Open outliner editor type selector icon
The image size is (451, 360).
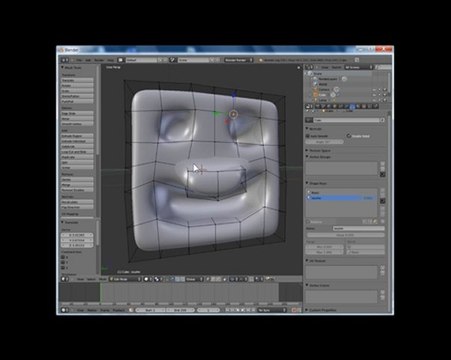(x=309, y=67)
